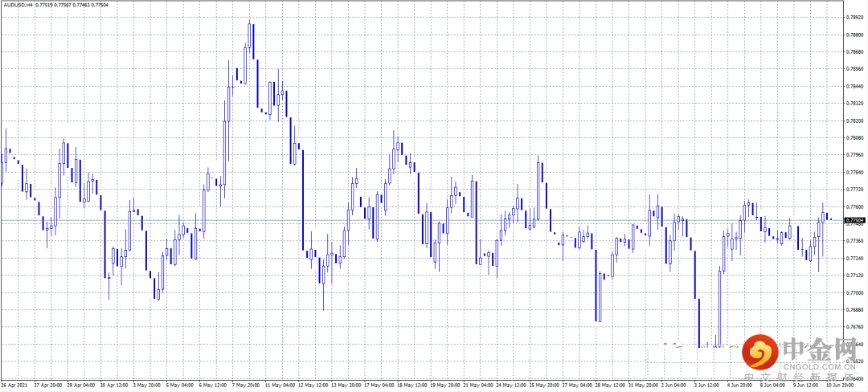Viewport: 868px width, 392px height.
Task: Click the 29 Apr 04:00 time label
Action: pos(80,385)
